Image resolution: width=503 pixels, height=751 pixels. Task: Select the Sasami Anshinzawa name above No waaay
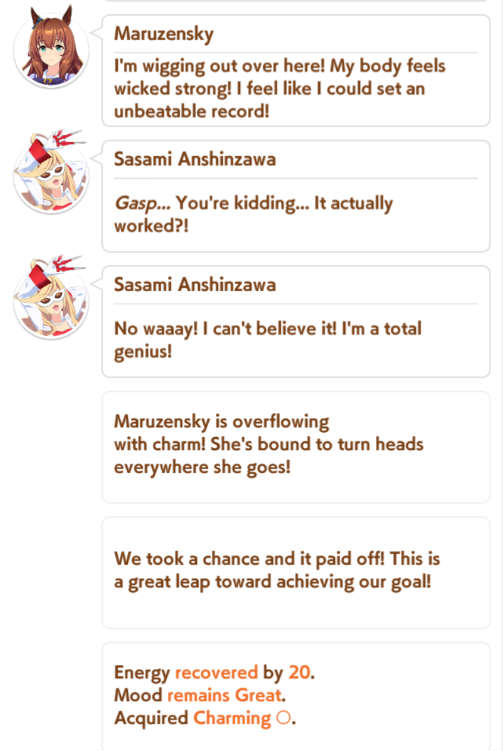coord(195,285)
